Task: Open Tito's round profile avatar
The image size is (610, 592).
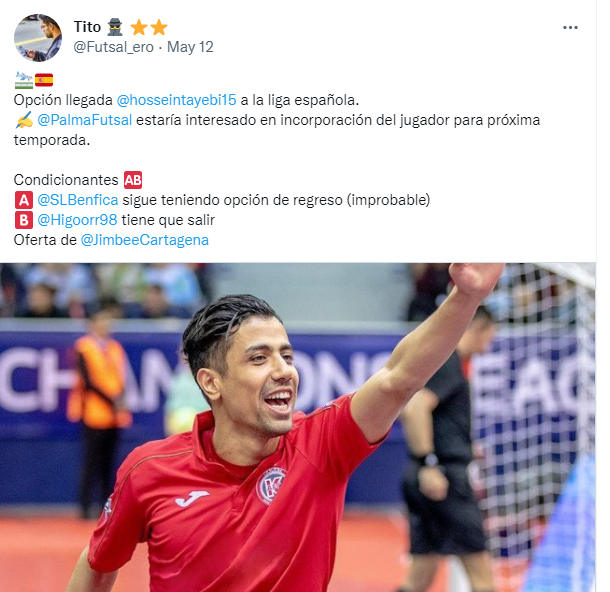Action: 38,38
